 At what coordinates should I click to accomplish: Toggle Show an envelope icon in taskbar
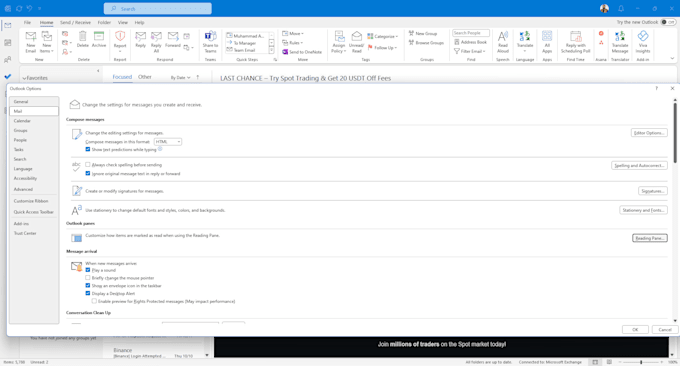(88, 286)
